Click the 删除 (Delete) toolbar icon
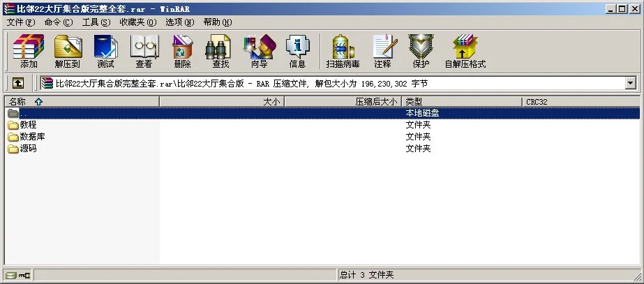This screenshot has width=644, height=284. pyautogui.click(x=182, y=51)
